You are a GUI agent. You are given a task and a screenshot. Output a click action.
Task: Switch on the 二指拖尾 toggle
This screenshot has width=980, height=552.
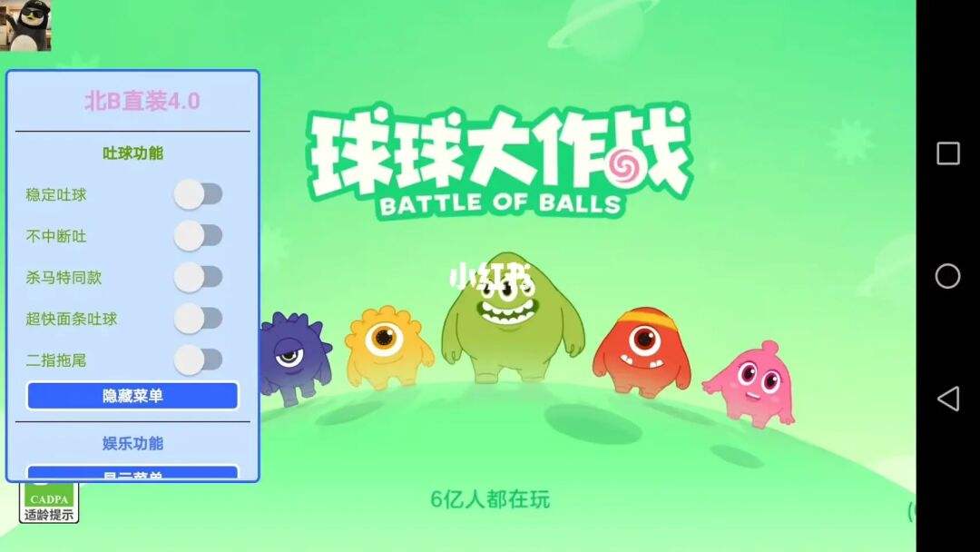(198, 360)
